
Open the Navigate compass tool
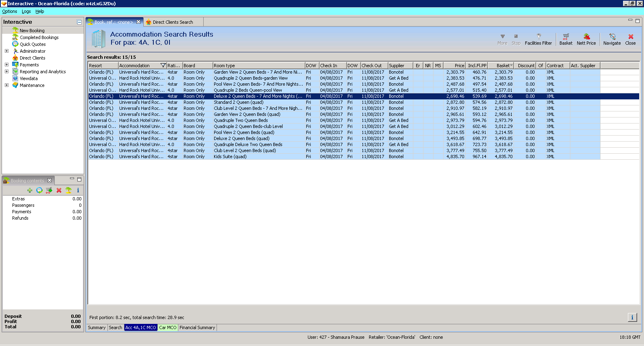(x=612, y=39)
